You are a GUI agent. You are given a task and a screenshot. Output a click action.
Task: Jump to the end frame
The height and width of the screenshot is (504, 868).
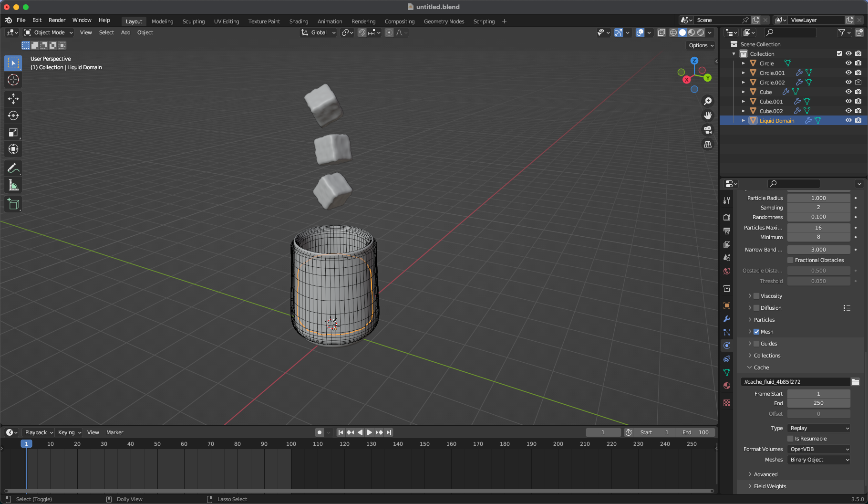(389, 432)
